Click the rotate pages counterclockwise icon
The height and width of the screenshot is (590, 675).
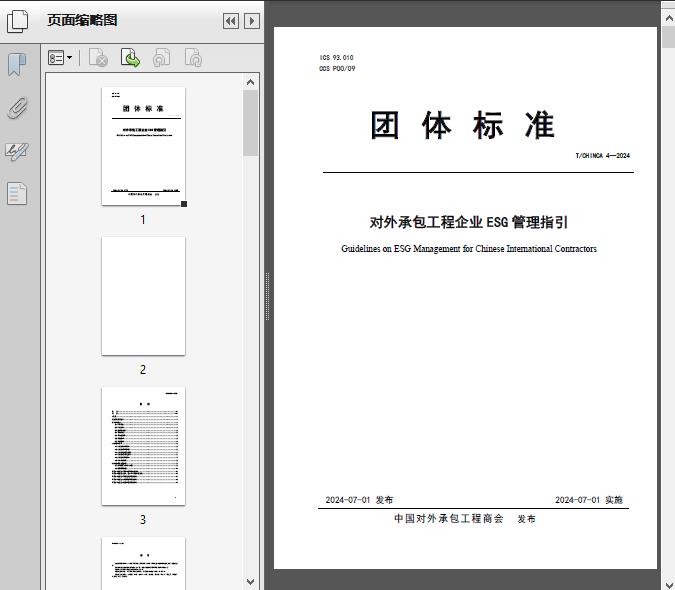[x=161, y=58]
